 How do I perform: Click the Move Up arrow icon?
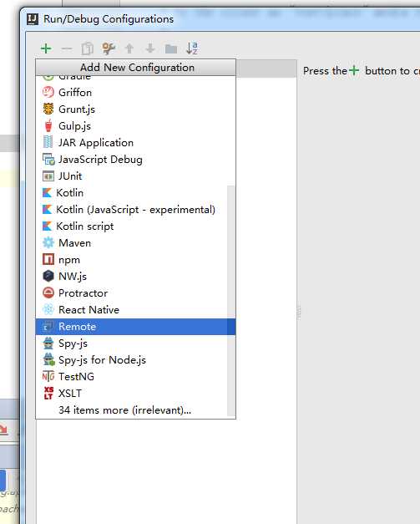[129, 48]
